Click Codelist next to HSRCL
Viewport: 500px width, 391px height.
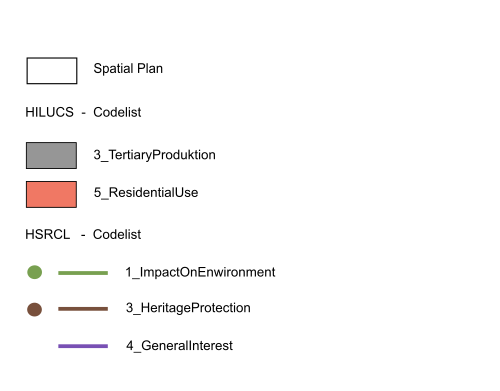point(117,234)
